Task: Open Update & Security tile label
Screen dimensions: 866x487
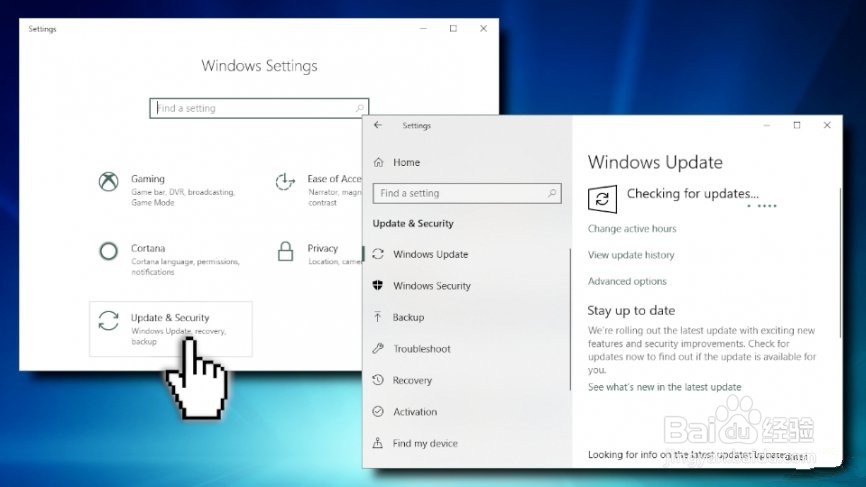Action: click(x=170, y=317)
